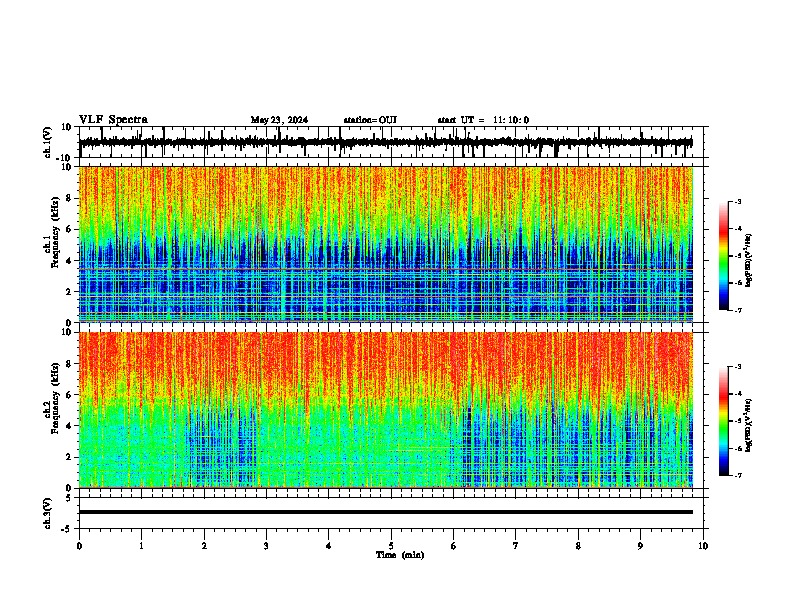The image size is (792, 612).
Task: Click the date "May 23, 2024"
Action: coord(279,120)
